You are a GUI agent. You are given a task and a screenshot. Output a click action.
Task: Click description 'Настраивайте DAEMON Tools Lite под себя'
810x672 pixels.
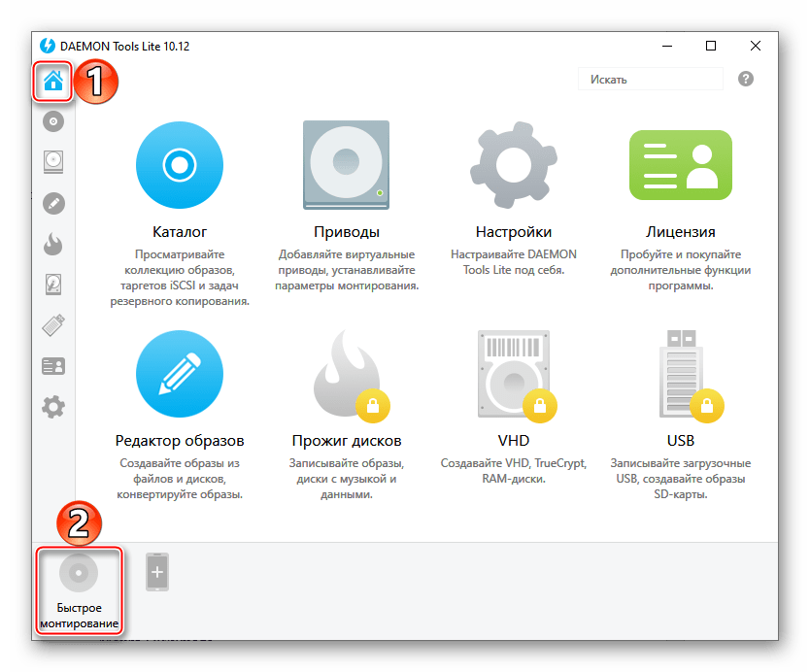pyautogui.click(x=514, y=262)
